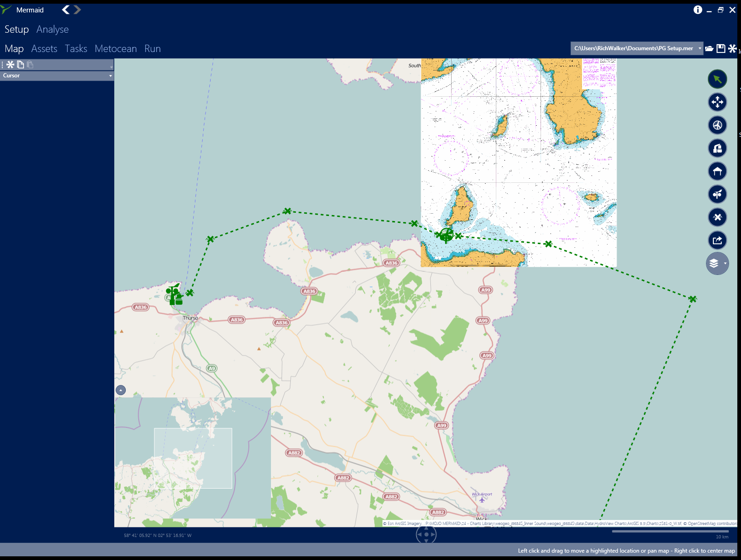Screen dimensions: 741x560
Task: Click the home/harbour icon
Action: [717, 171]
